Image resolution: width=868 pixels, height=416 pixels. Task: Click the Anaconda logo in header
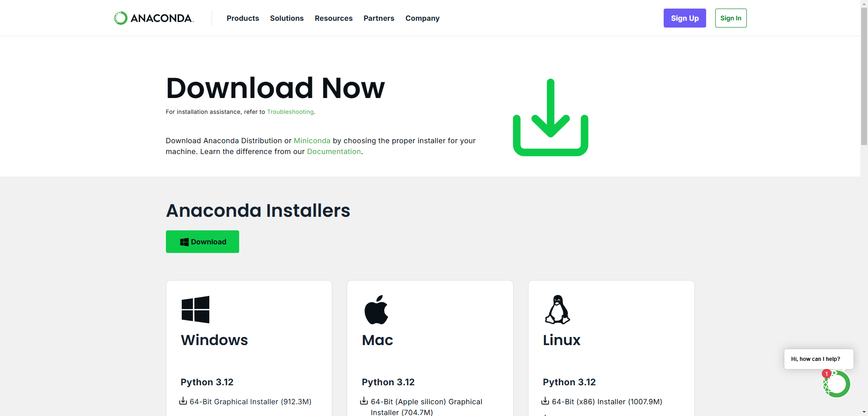coord(154,18)
